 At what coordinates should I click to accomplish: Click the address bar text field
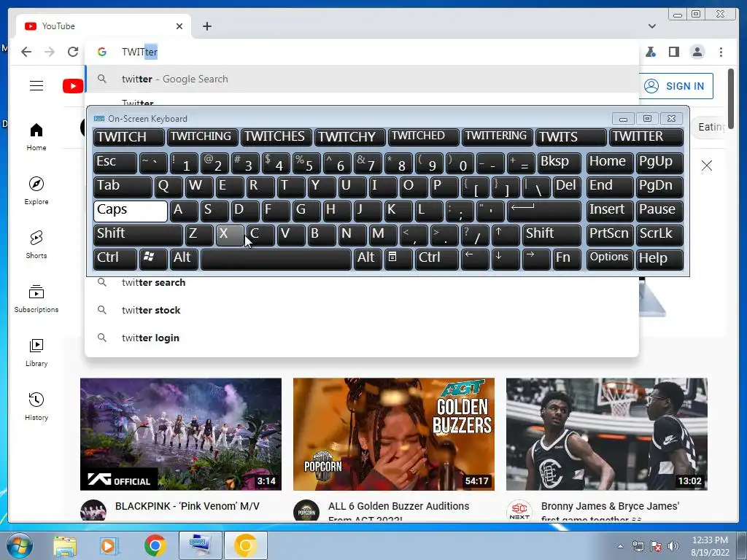[x=362, y=52]
